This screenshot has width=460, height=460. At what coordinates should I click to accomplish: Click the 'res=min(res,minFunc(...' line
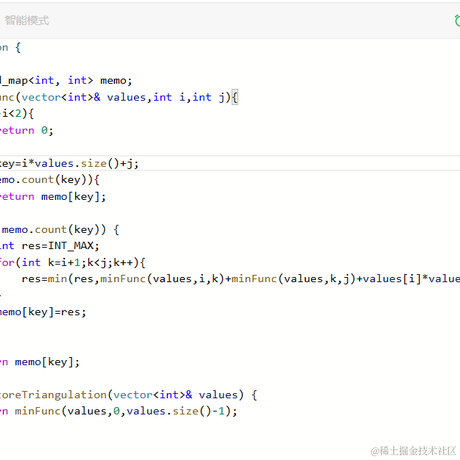(241, 279)
